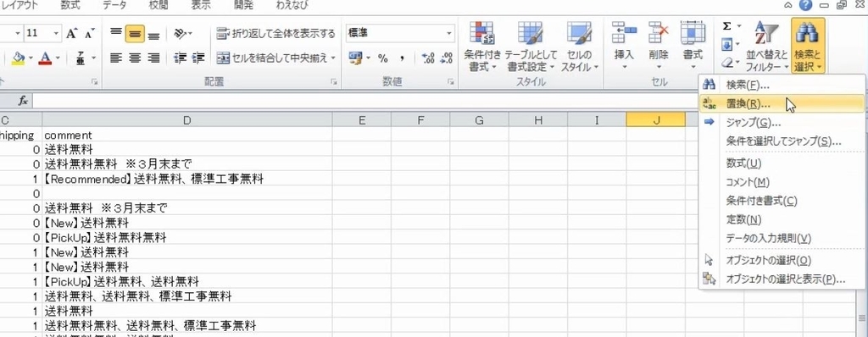Open セルのスタイル gallery
The height and width of the screenshot is (337, 868).
click(x=580, y=47)
